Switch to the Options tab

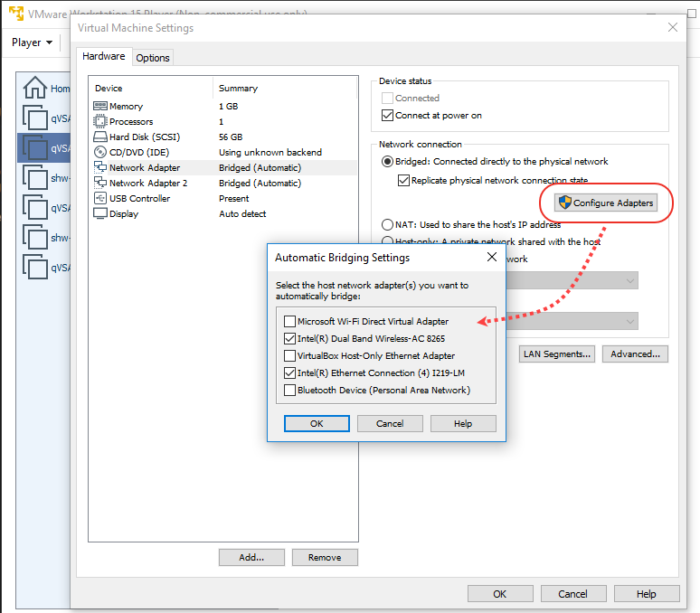[153, 58]
